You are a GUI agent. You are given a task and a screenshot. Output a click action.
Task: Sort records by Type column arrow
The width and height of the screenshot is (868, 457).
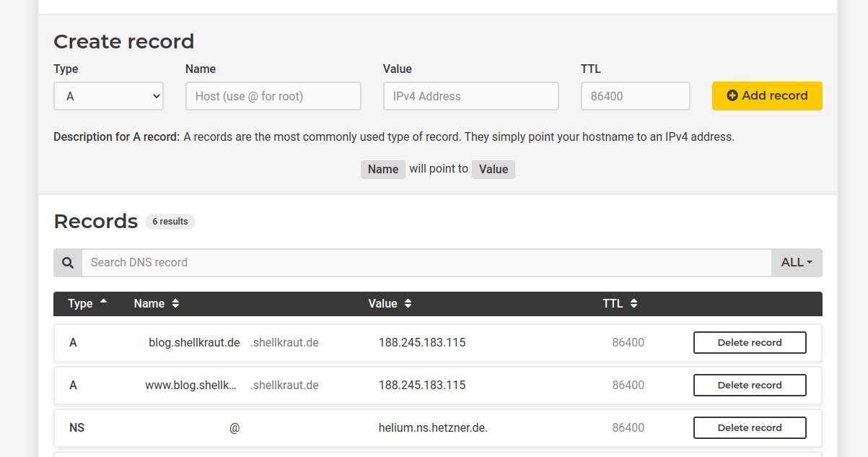[x=104, y=302]
